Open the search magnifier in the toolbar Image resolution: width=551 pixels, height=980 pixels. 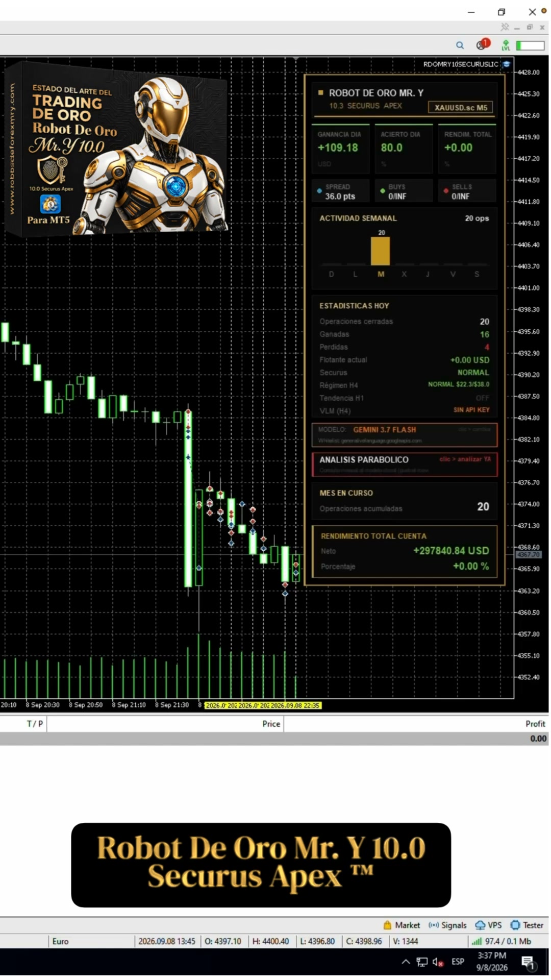(x=460, y=45)
